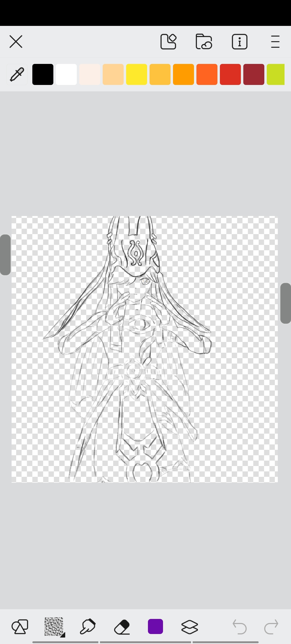This screenshot has height=644, width=291.
Task: Tap the save artwork icon
Action: pos(168,42)
